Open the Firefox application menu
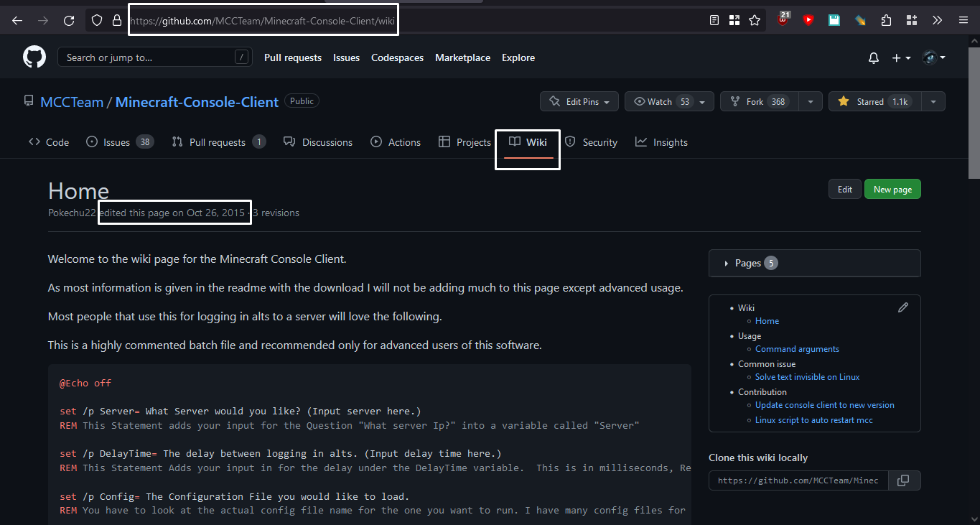The image size is (980, 525). pos(963,20)
